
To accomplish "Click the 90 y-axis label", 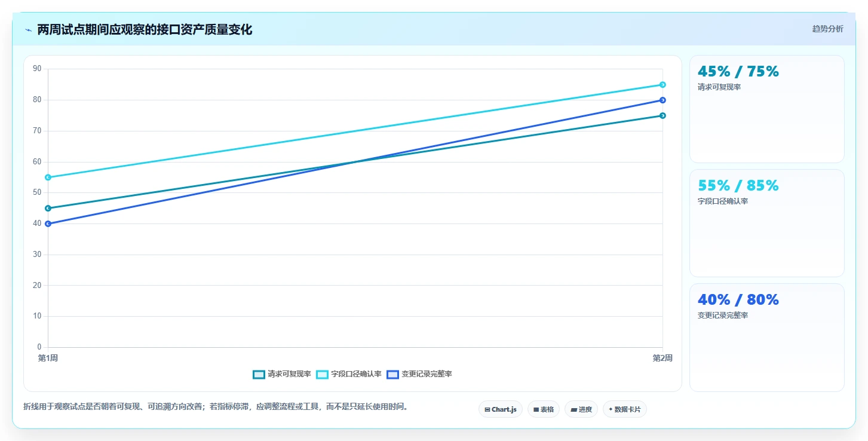I will 37,69.
